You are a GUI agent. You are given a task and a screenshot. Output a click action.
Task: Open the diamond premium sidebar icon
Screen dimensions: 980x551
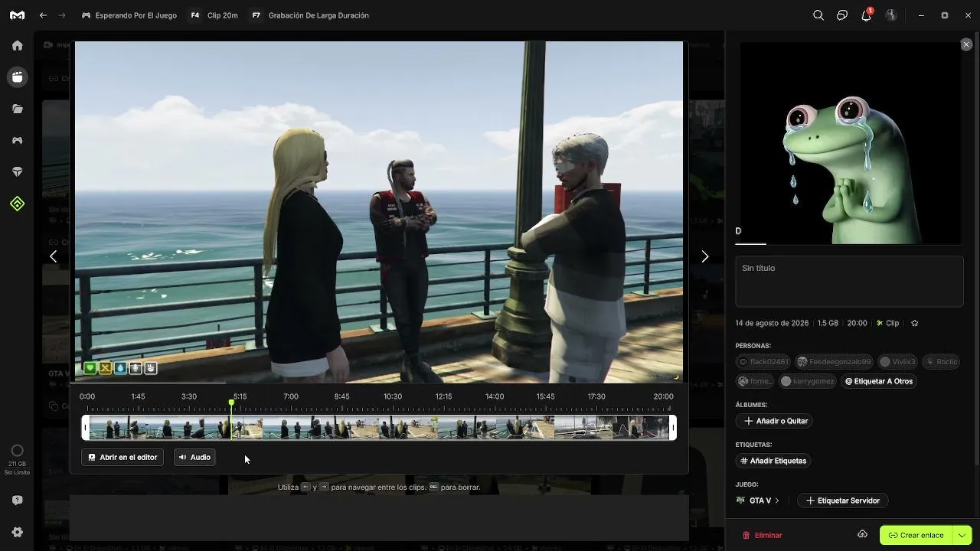click(x=18, y=172)
